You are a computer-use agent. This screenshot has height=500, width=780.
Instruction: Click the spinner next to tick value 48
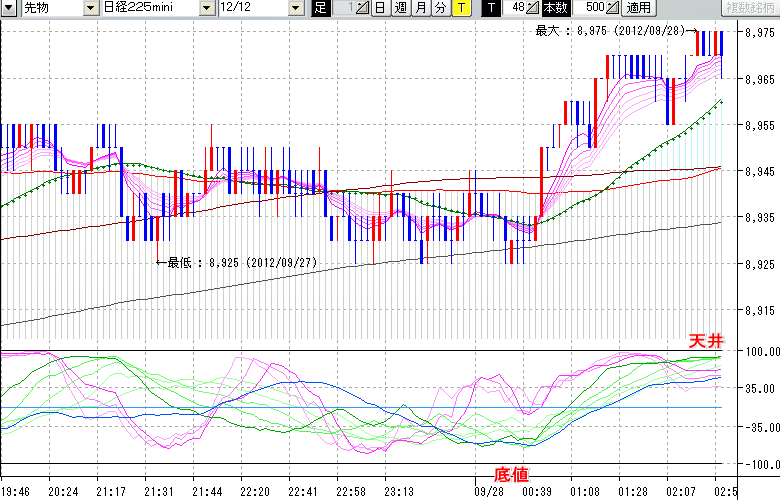534,8
